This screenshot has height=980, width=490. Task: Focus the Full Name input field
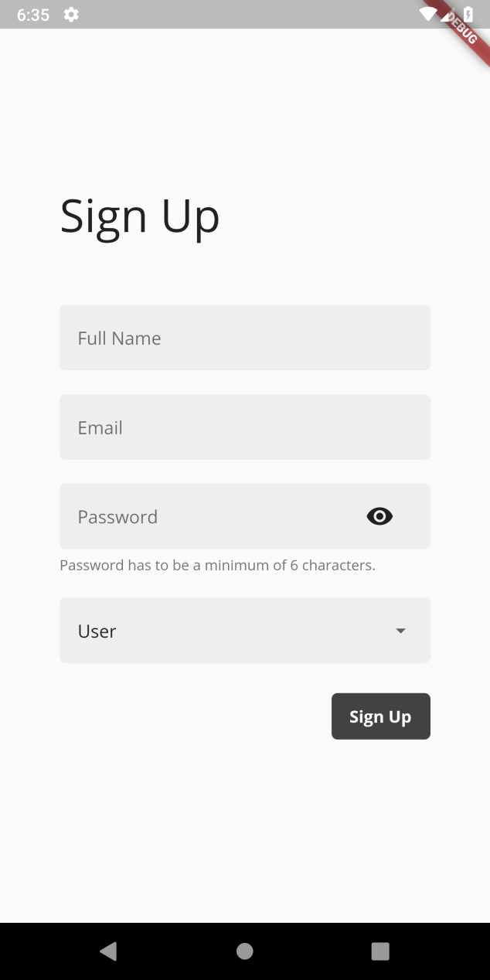[x=244, y=337]
